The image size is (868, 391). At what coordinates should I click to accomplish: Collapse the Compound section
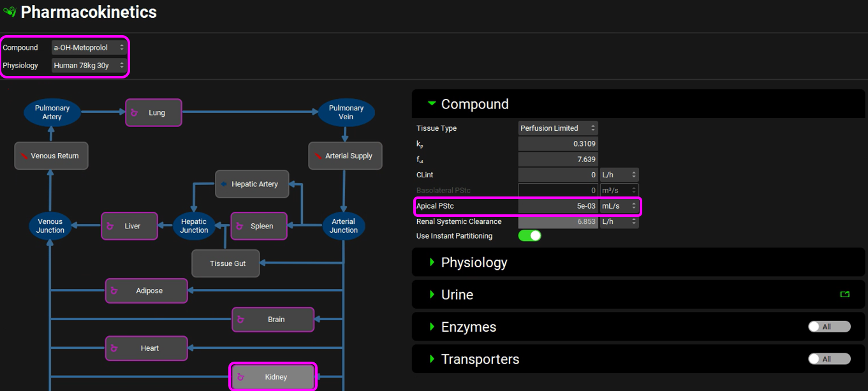tap(474, 104)
